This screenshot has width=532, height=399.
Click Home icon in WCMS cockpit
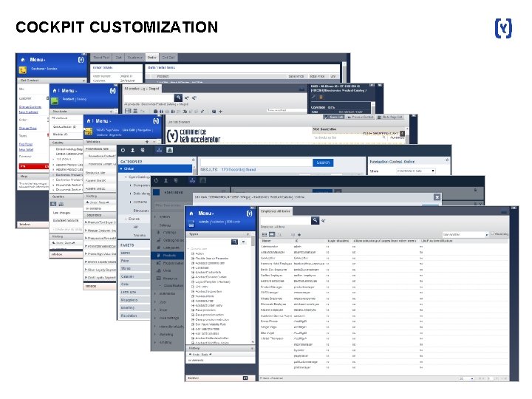click(x=89, y=121)
